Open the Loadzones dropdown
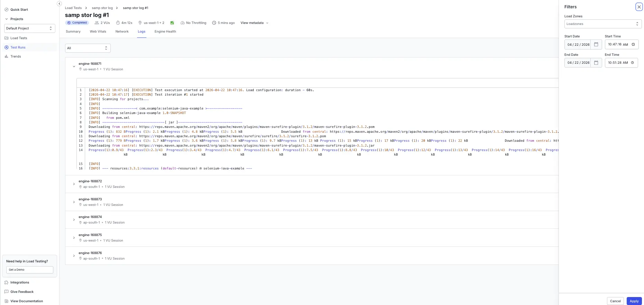Viewport: 644px width, 305px height. coord(603,24)
